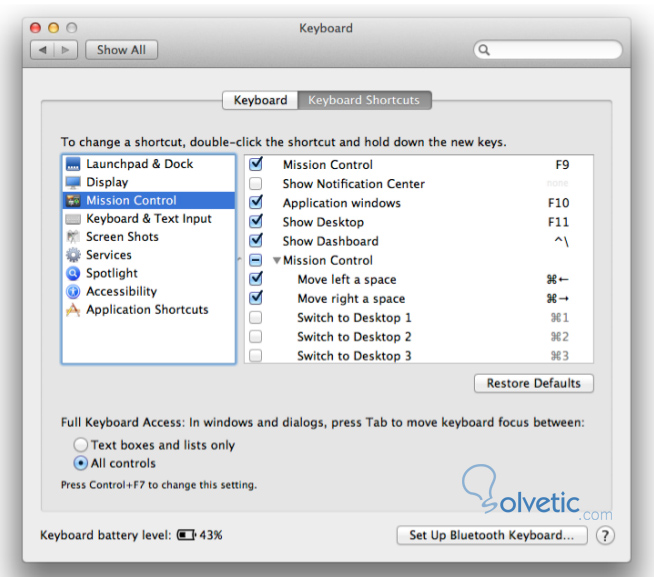Uncheck Move left a space checkbox
The height and width of the screenshot is (577, 654).
point(256,279)
